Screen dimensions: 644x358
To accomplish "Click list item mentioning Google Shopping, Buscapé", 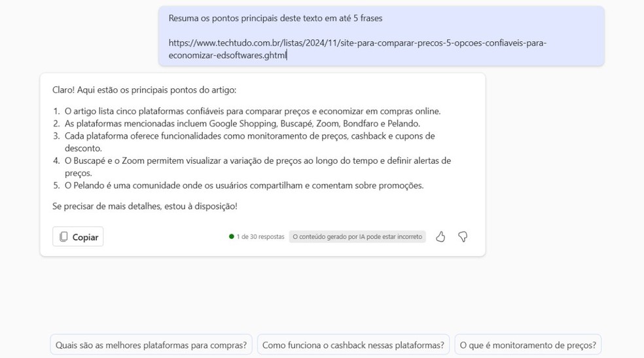I will pos(242,124).
